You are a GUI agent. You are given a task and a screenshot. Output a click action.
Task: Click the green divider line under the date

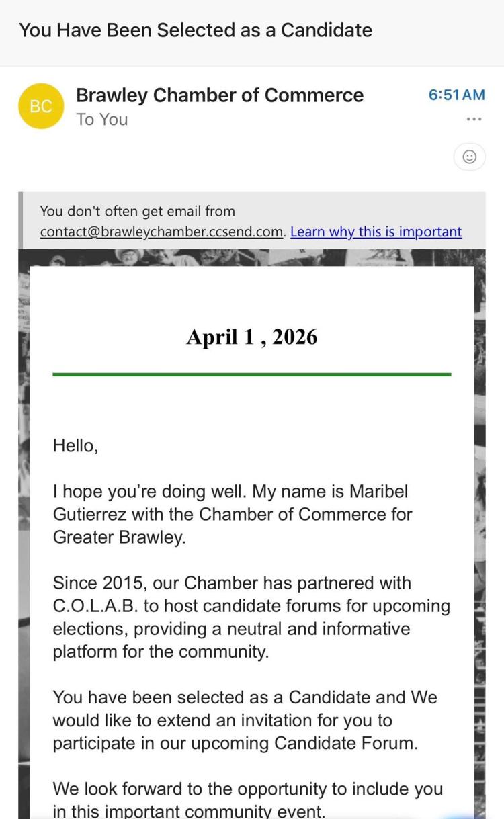(x=252, y=374)
